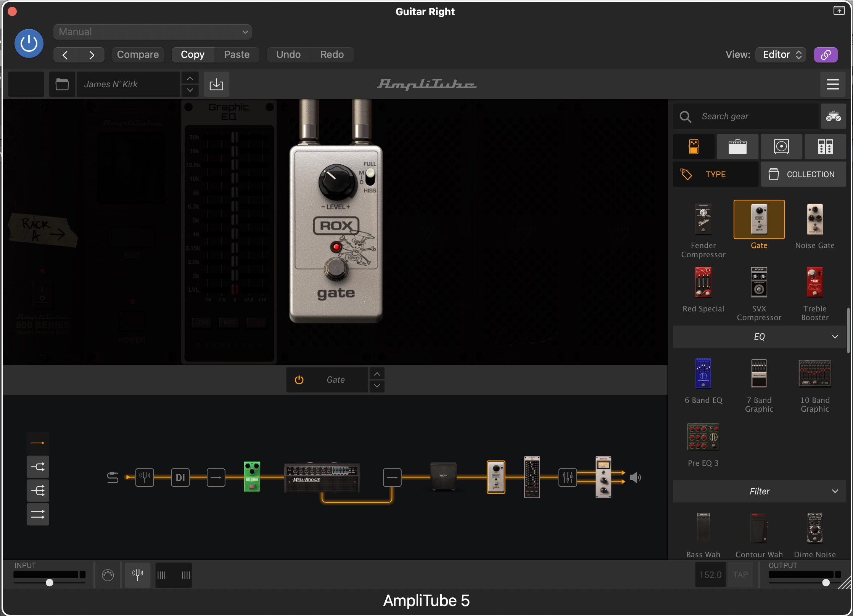Image resolution: width=853 pixels, height=616 pixels.
Task: Click the James N' Kirk preset name
Action: click(x=128, y=84)
